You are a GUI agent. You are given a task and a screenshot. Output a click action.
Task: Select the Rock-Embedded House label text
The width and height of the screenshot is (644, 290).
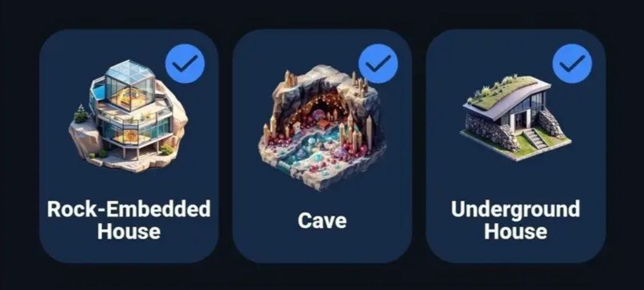129,220
